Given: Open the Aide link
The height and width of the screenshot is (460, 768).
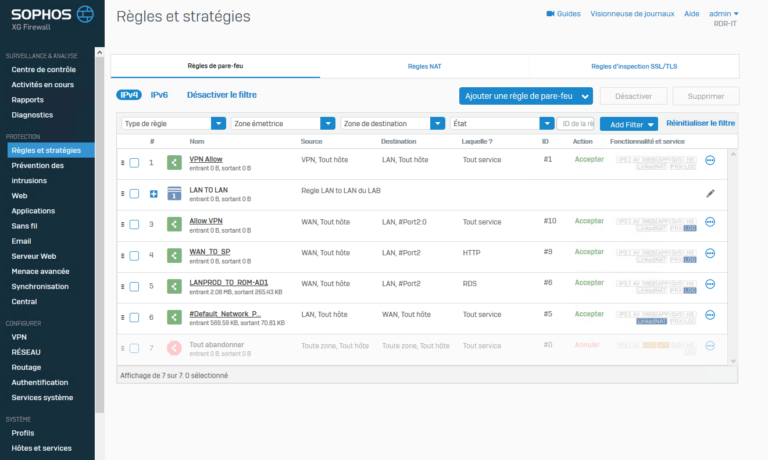Looking at the screenshot, I should 692,14.
